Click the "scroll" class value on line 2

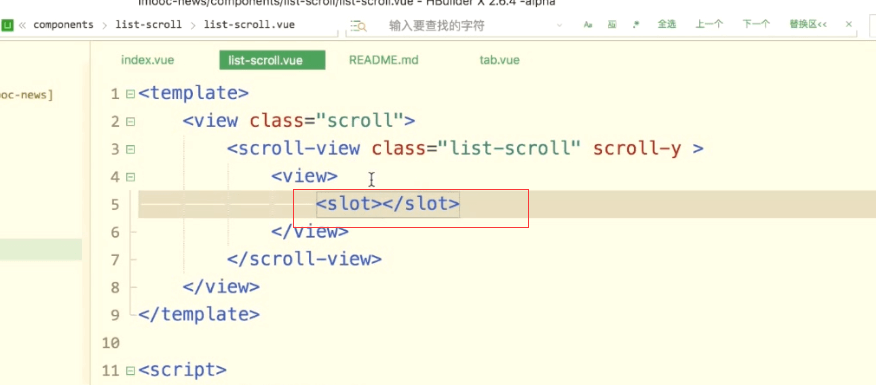(x=360, y=121)
